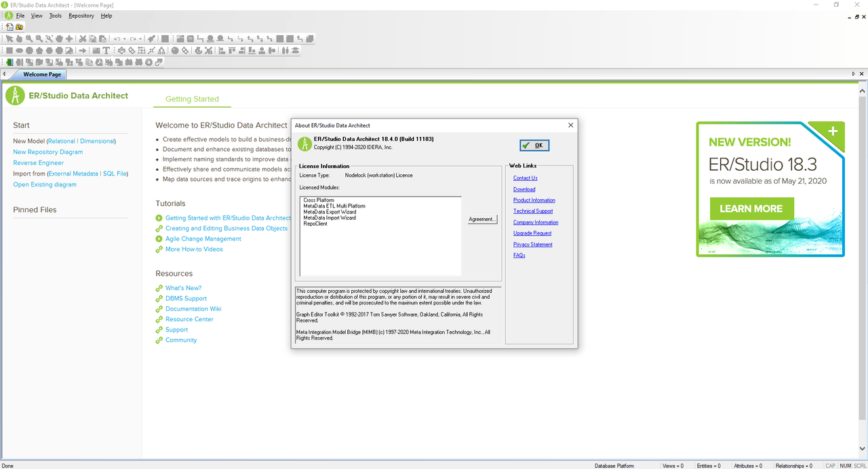Open the View menu
868x469 pixels.
coord(37,16)
